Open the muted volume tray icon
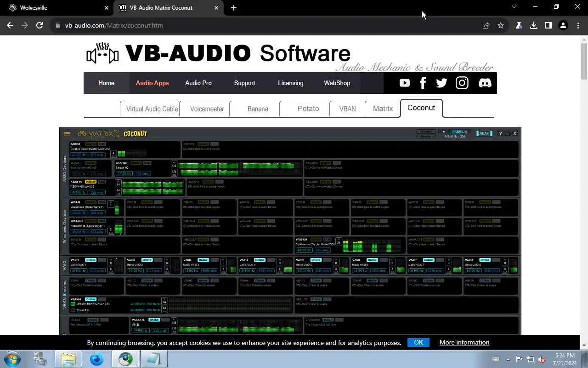The height and width of the screenshot is (368, 588). coord(542,359)
